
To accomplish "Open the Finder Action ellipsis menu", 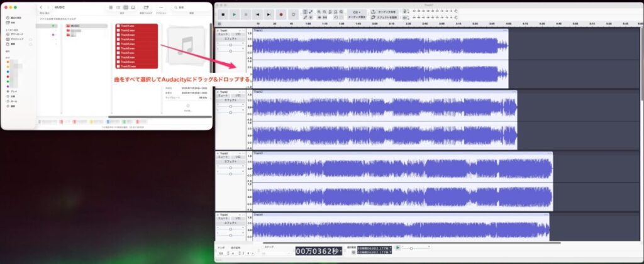I will click(161, 7).
